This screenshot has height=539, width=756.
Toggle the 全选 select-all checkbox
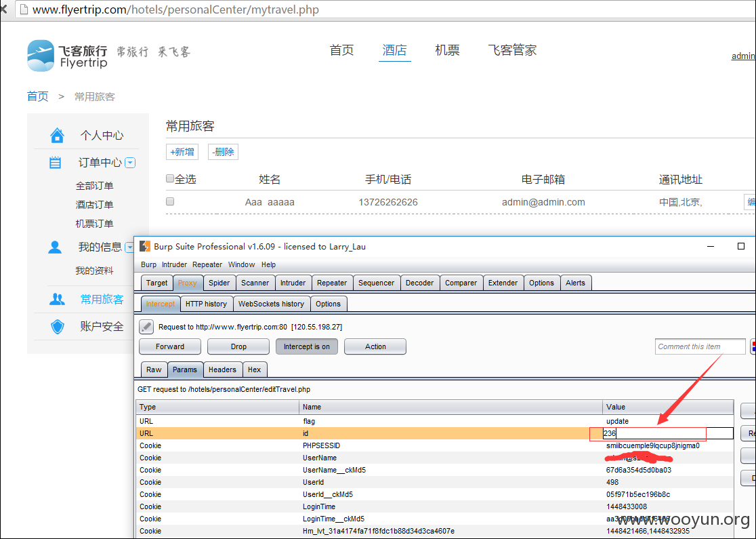(170, 178)
